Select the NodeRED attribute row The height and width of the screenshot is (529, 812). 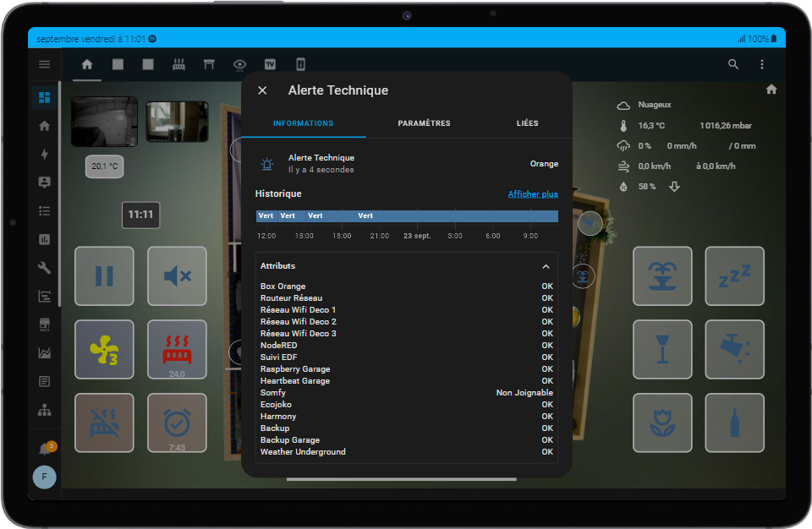click(407, 346)
